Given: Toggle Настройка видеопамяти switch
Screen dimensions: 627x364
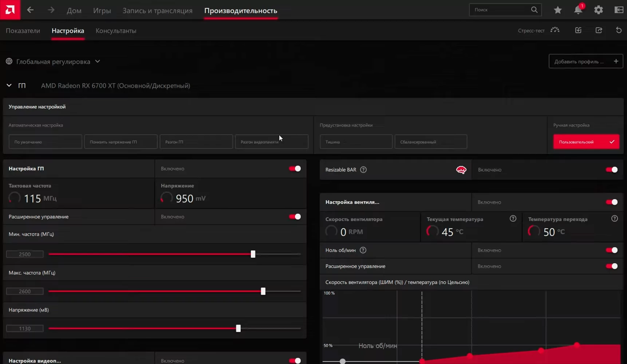Looking at the screenshot, I should click(295, 361).
